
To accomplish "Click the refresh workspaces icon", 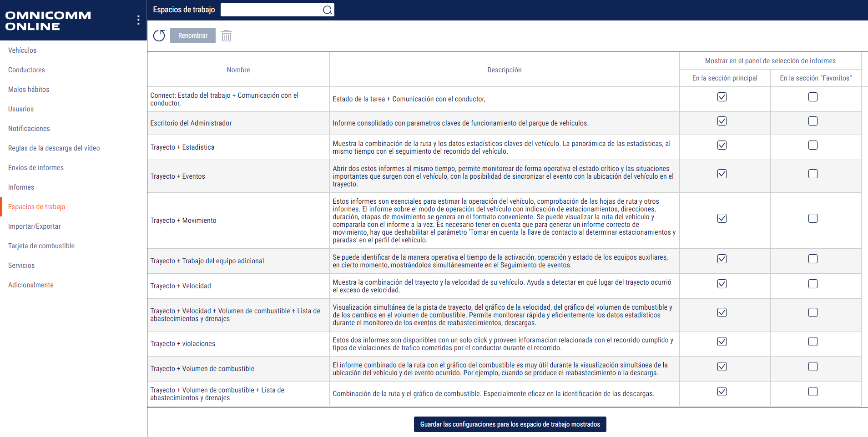I will click(159, 35).
